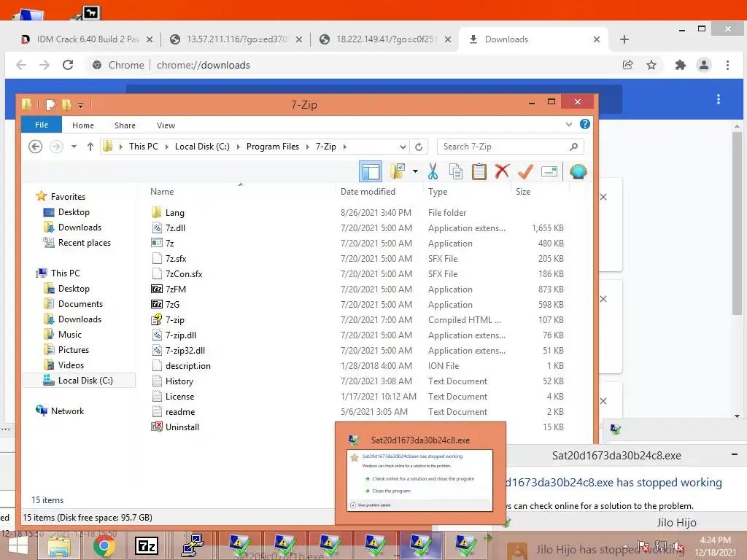Open downloads page three-dot menu
The height and width of the screenshot is (560, 747).
tap(719, 99)
